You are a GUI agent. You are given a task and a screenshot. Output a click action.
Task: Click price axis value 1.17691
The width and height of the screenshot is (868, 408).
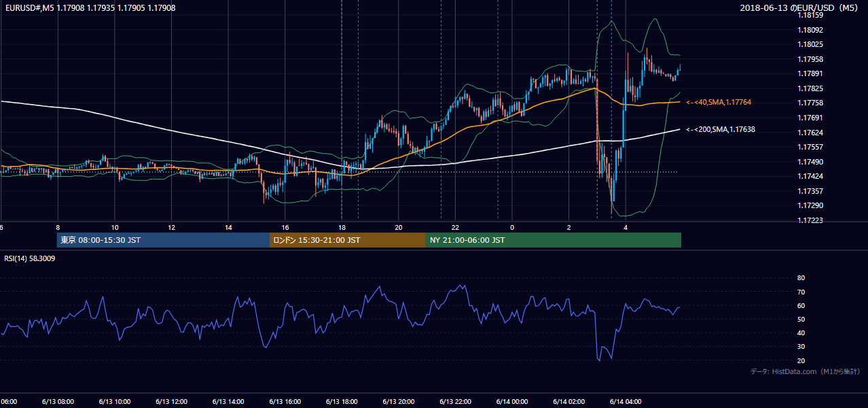(810, 118)
